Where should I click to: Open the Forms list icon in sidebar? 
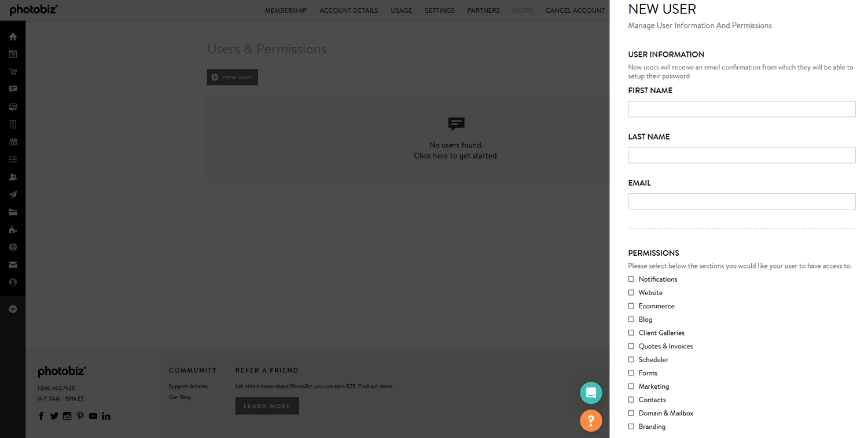click(13, 160)
